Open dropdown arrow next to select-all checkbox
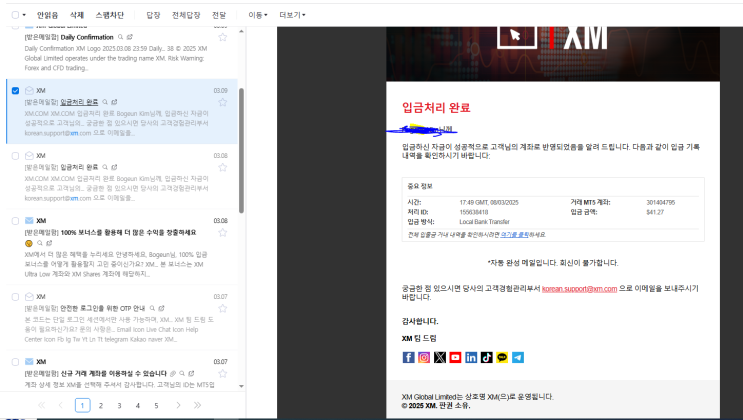743x420 pixels. click(x=24, y=15)
